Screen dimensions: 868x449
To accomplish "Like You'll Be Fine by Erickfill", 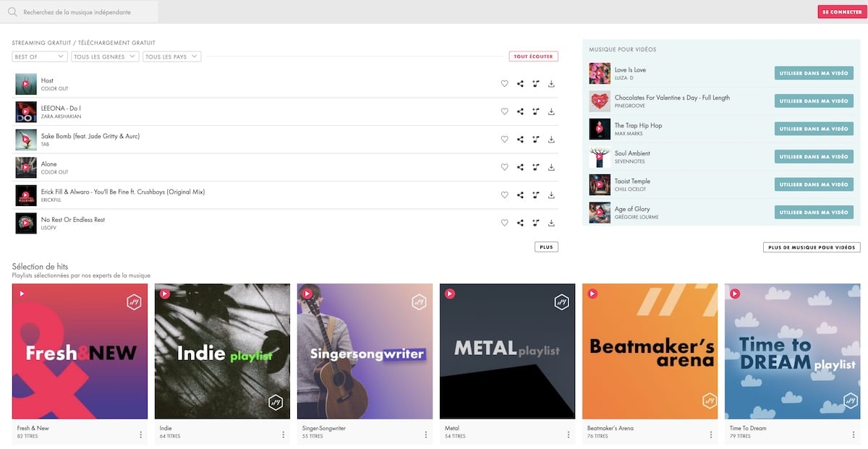I will tap(505, 195).
